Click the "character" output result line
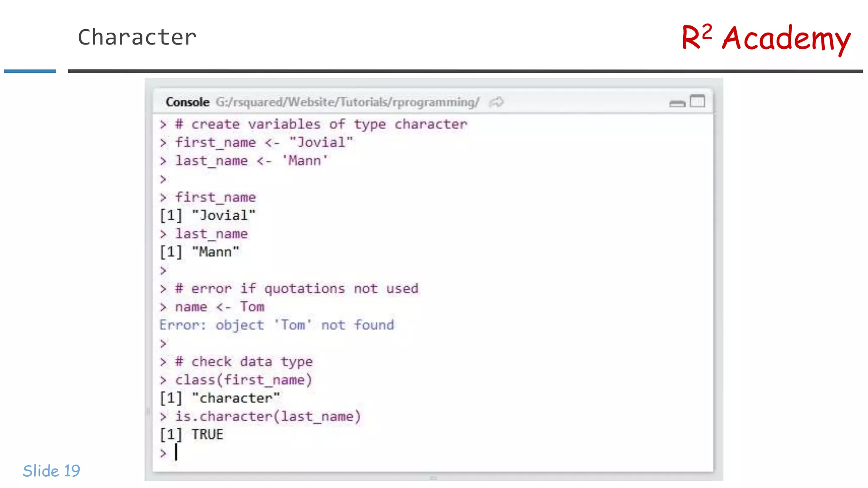This screenshot has width=868, height=488. [220, 398]
